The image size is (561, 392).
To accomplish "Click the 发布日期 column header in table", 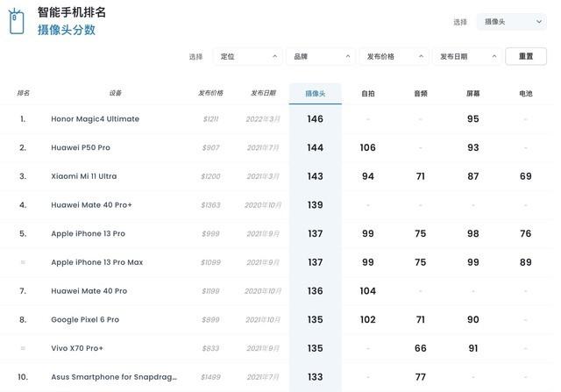I will click(x=263, y=93).
